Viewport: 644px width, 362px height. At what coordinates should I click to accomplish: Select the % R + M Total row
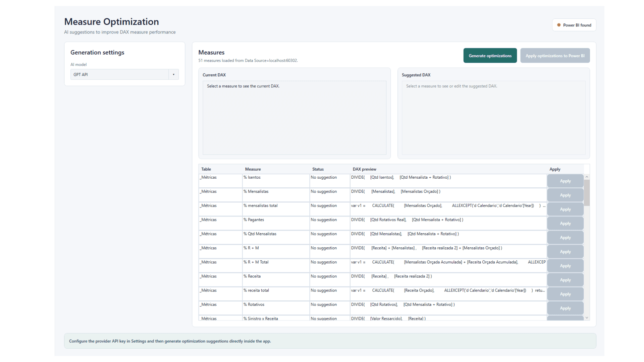[372, 265]
